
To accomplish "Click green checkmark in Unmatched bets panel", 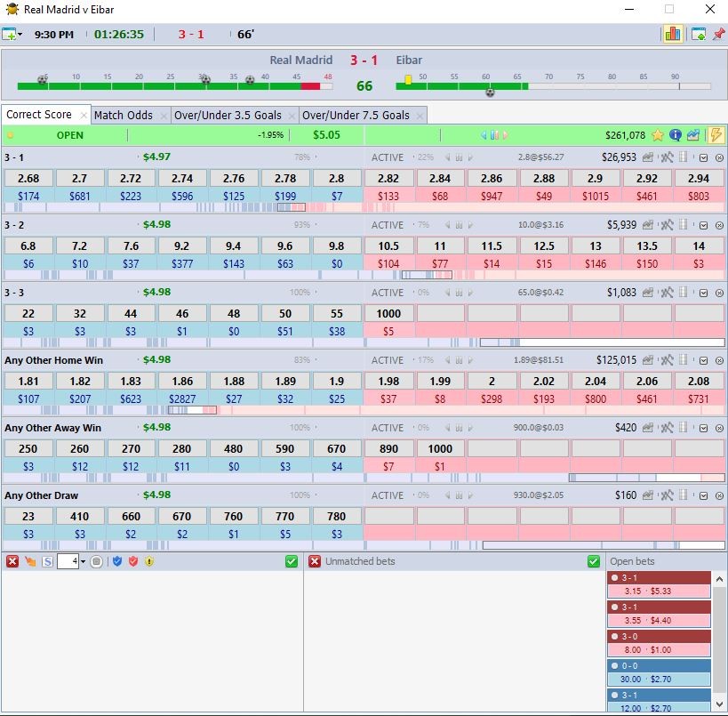I will click(x=594, y=562).
